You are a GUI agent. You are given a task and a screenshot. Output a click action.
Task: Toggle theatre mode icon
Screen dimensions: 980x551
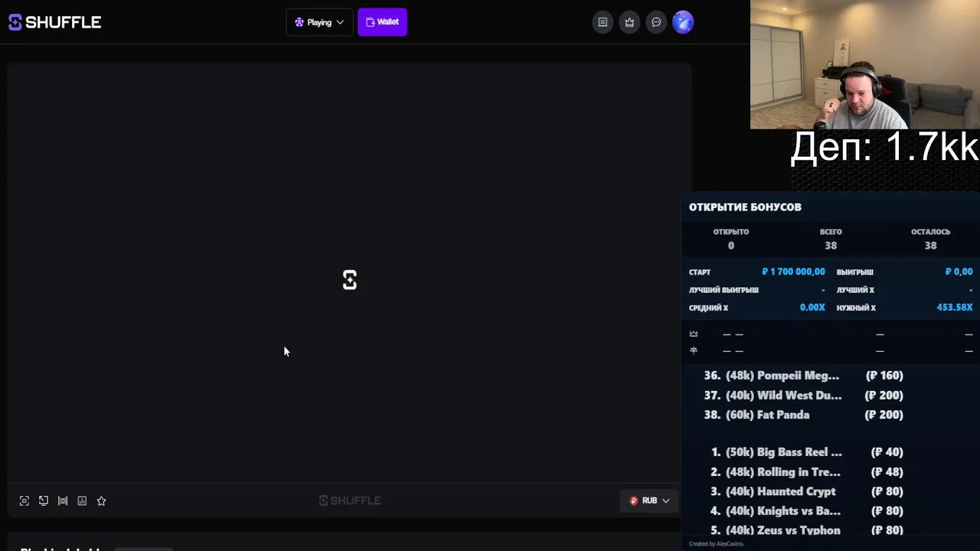(63, 500)
